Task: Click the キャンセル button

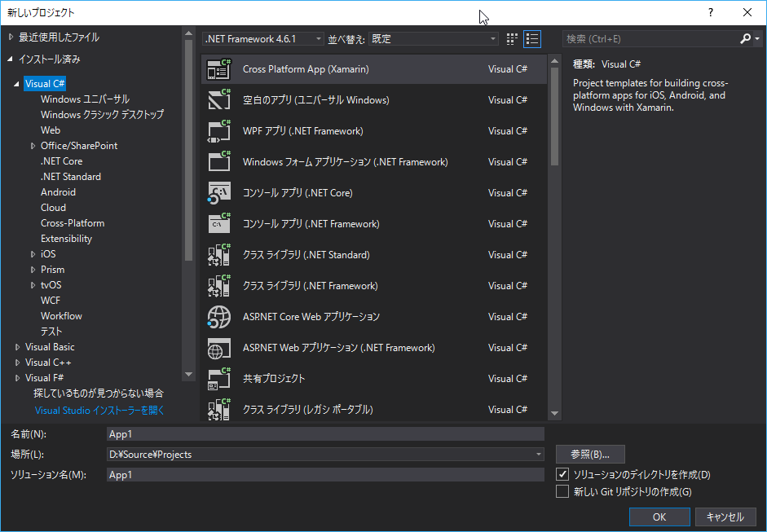Action: (x=725, y=517)
